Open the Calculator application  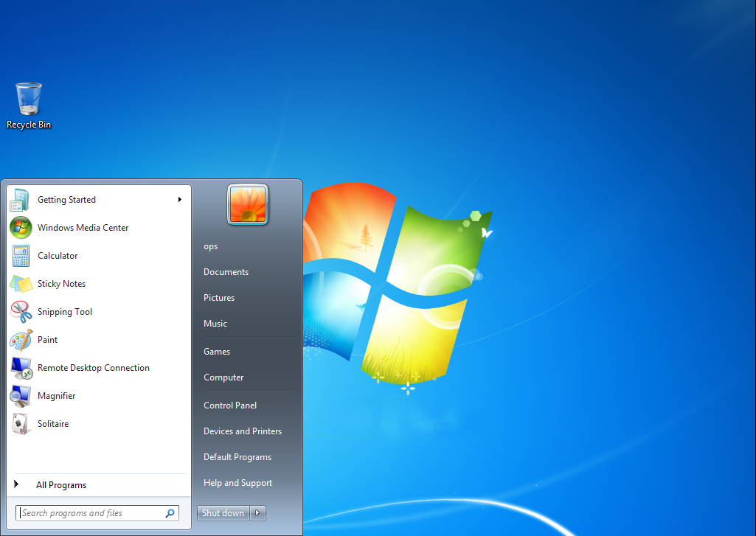(57, 256)
